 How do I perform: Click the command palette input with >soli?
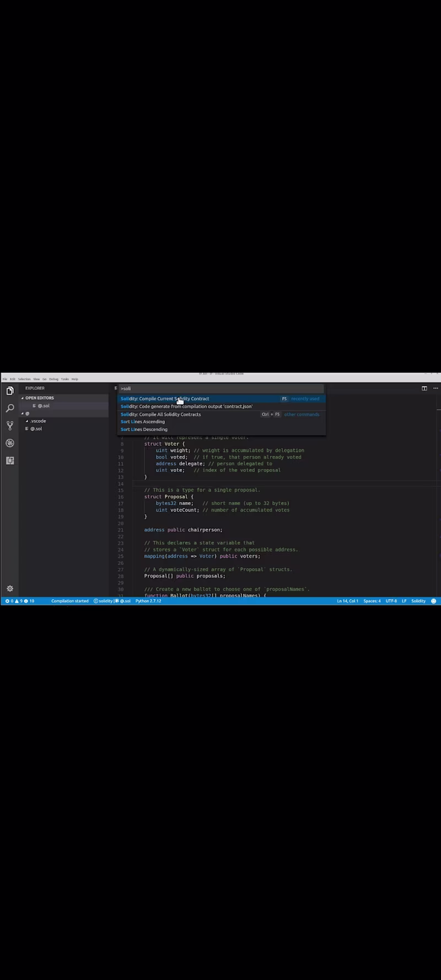click(x=222, y=389)
